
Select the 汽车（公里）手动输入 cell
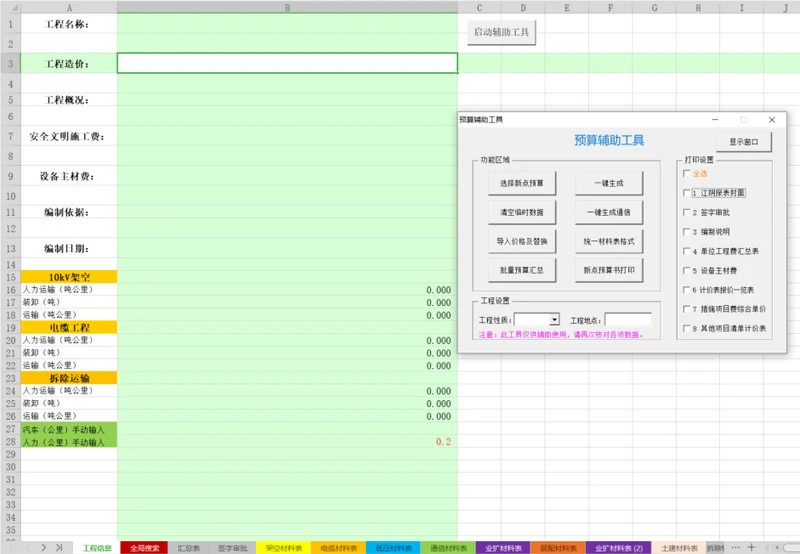tap(69, 429)
